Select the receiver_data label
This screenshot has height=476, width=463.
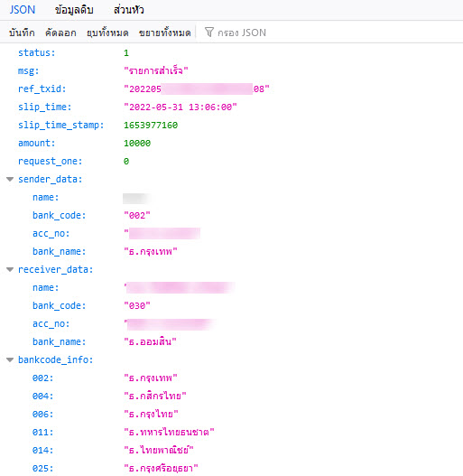click(x=56, y=269)
